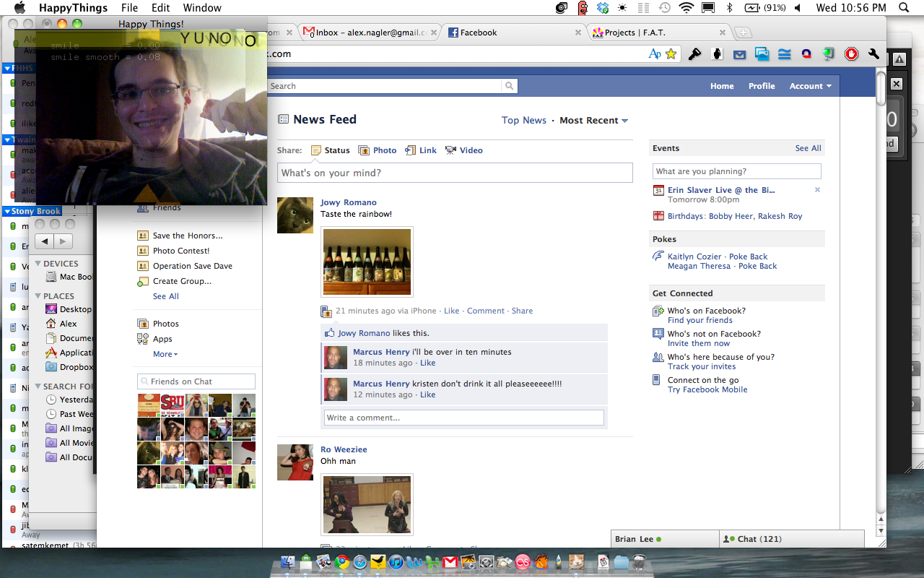This screenshot has height=578, width=924.
Task: Open the File menu
Action: coord(129,8)
